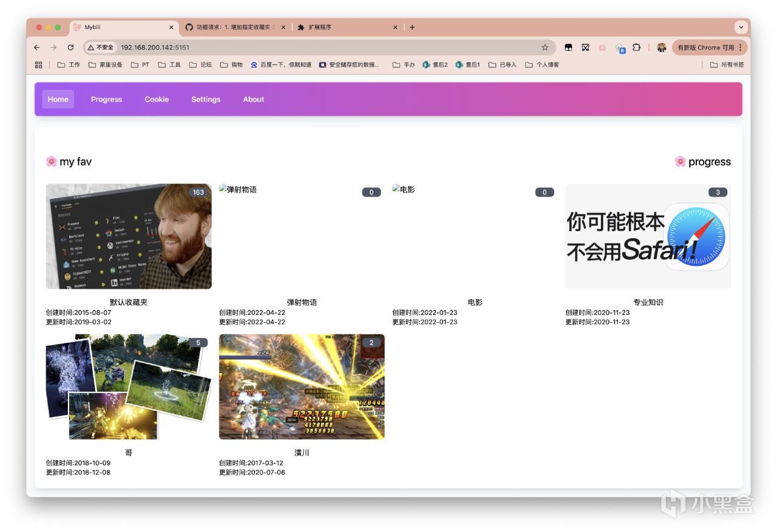Image resolution: width=777 pixels, height=532 pixels.
Task: Switch to the GitHub 功能请求 tab
Action: pos(236,27)
